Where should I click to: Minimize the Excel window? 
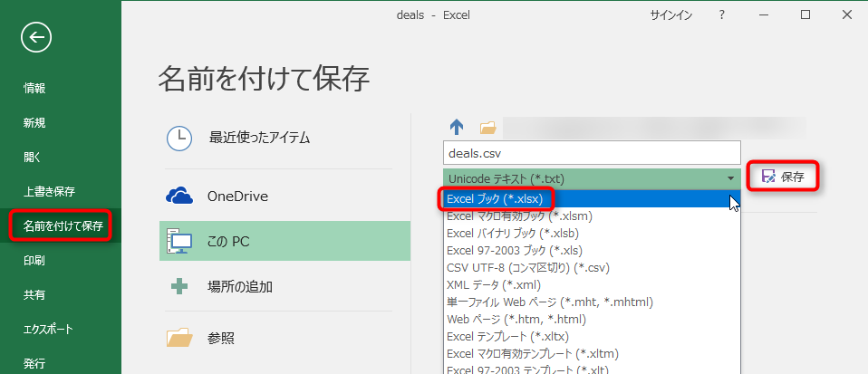pyautogui.click(x=764, y=15)
